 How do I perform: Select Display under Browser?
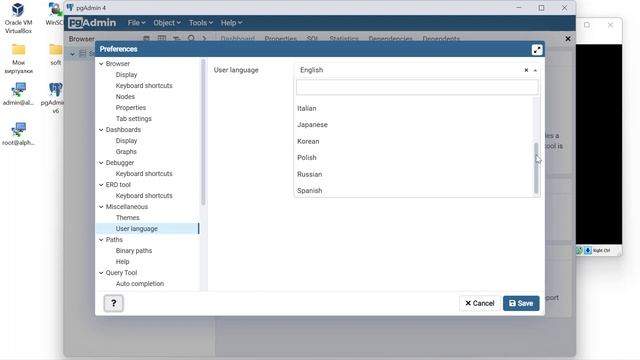[x=126, y=75]
